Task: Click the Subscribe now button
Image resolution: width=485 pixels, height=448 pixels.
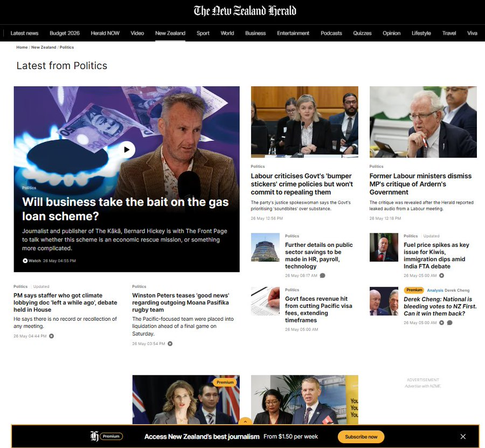Action: coord(361,437)
